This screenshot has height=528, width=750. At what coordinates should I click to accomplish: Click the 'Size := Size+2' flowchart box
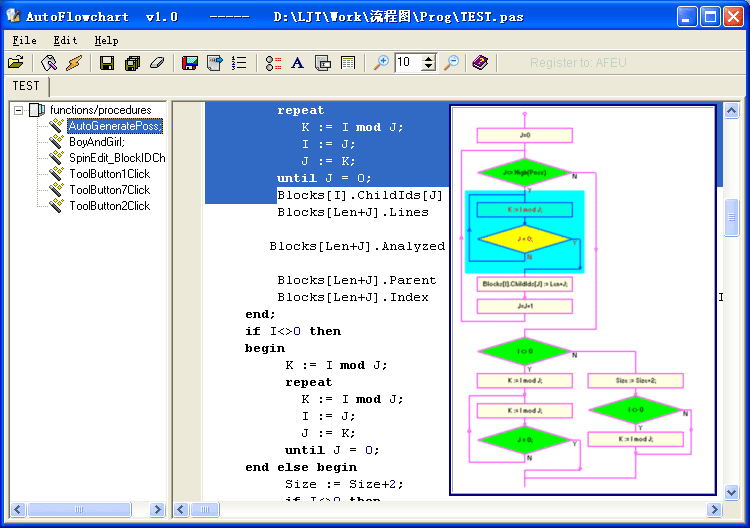(636, 381)
